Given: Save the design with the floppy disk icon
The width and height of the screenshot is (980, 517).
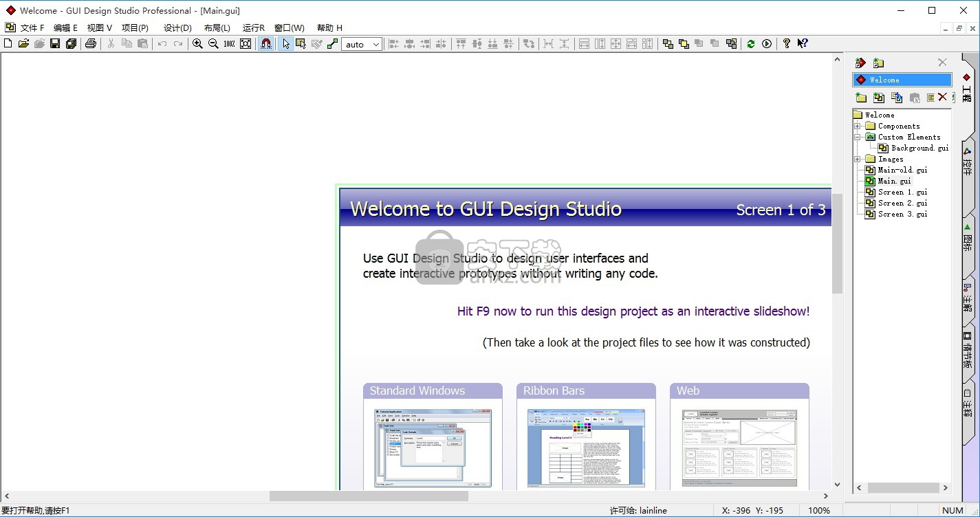Looking at the screenshot, I should pyautogui.click(x=55, y=43).
